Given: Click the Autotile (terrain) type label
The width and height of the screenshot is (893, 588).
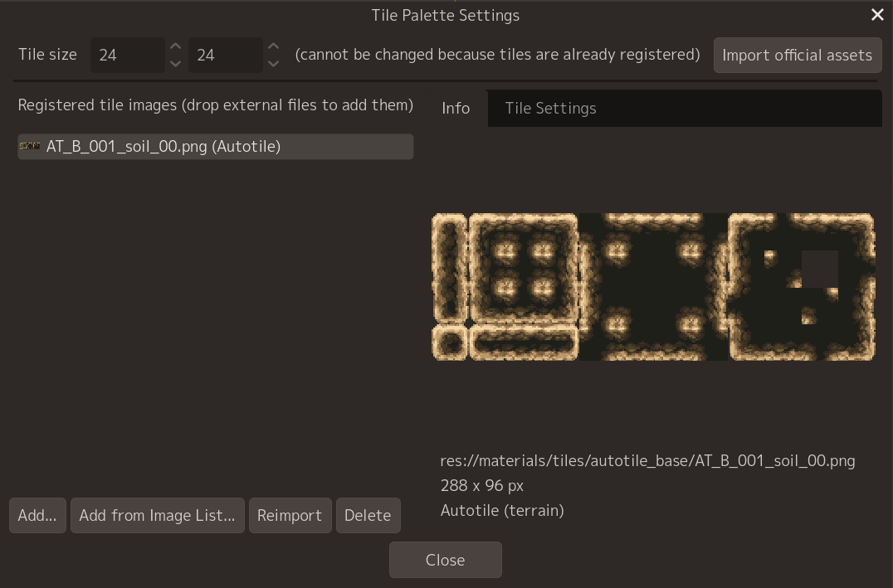Looking at the screenshot, I should click(502, 511).
